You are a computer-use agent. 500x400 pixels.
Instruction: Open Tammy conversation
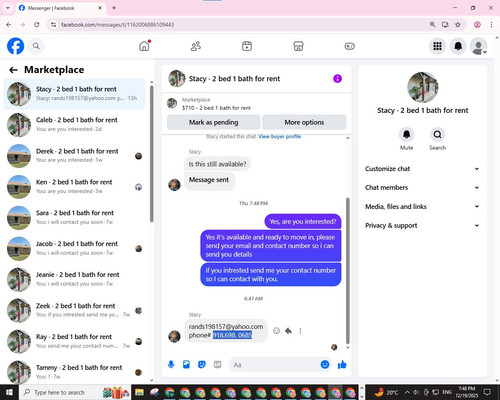[74, 372]
